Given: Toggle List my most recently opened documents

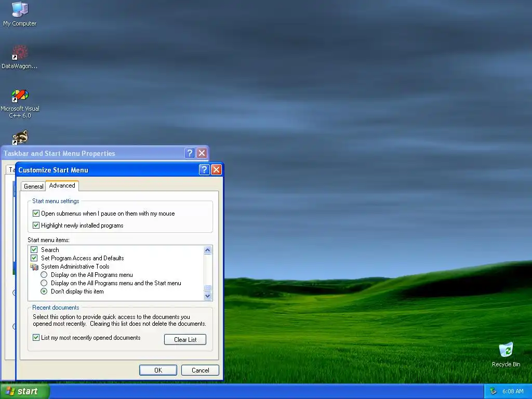Looking at the screenshot, I should click(36, 338).
